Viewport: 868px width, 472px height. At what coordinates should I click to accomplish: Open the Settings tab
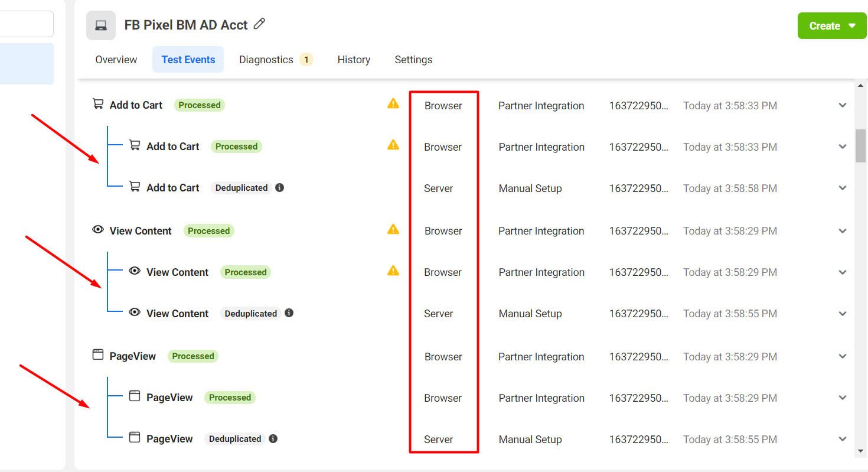click(413, 60)
